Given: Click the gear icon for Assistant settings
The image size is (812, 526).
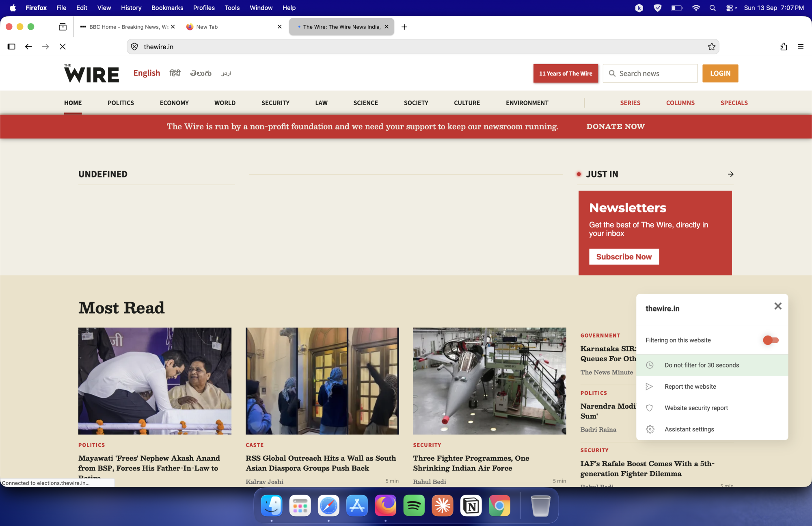Looking at the screenshot, I should coord(650,429).
